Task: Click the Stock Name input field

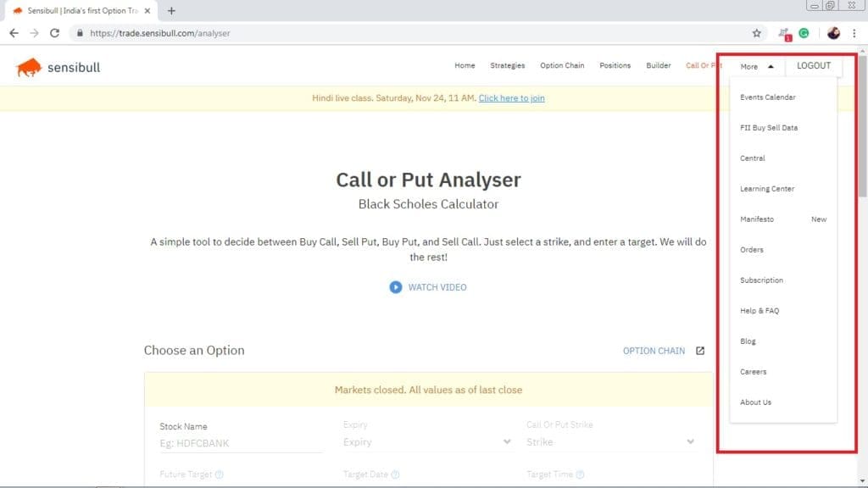Action: (x=240, y=443)
